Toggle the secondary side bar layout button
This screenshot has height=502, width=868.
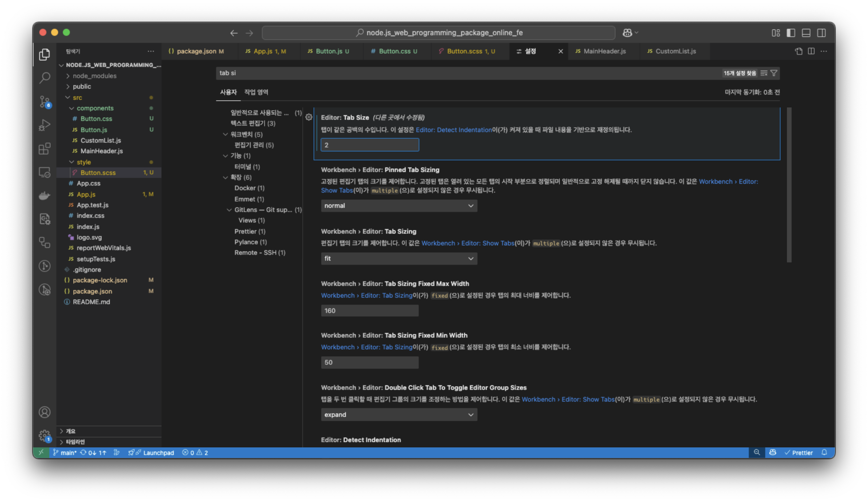point(822,33)
